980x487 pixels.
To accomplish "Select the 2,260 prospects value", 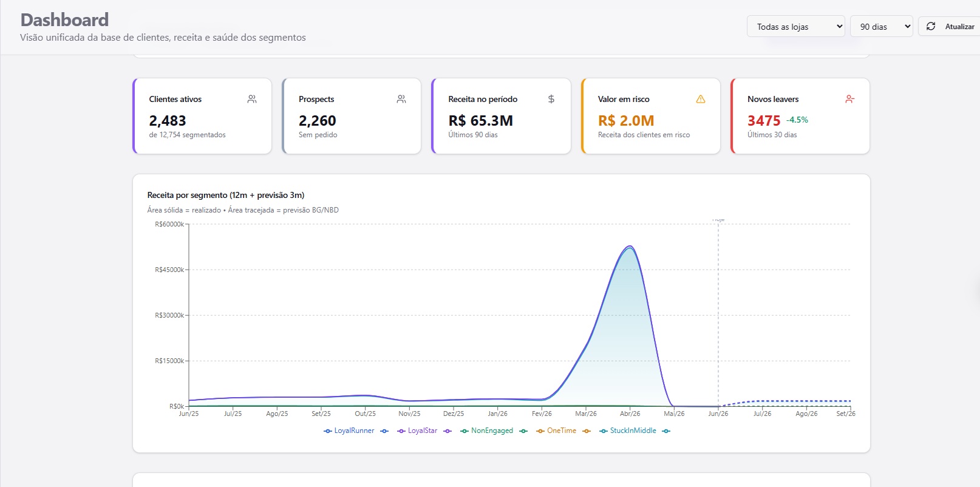I will (x=317, y=121).
